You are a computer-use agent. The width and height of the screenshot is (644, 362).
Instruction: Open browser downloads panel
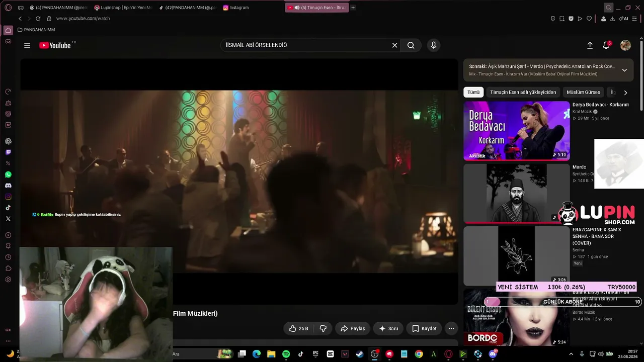pos(612,19)
